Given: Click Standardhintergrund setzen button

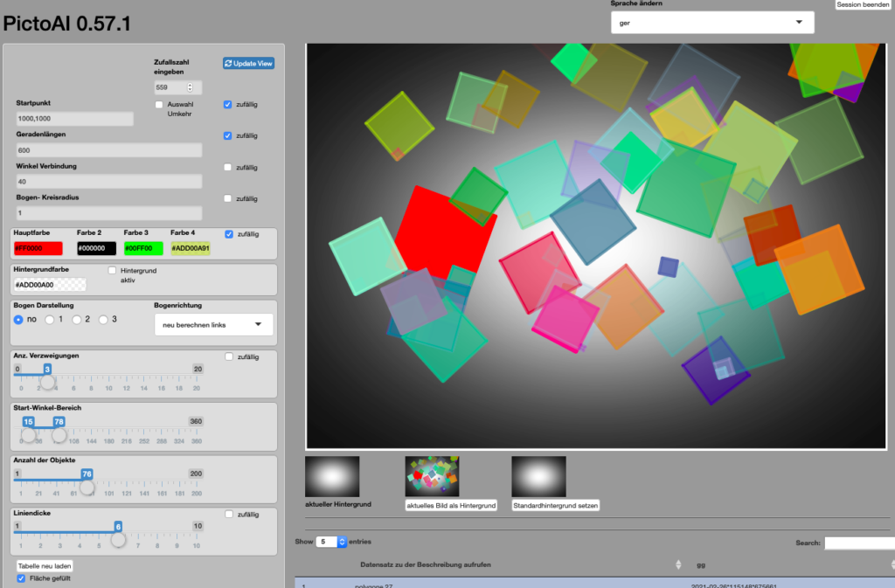Looking at the screenshot, I should coord(556,505).
